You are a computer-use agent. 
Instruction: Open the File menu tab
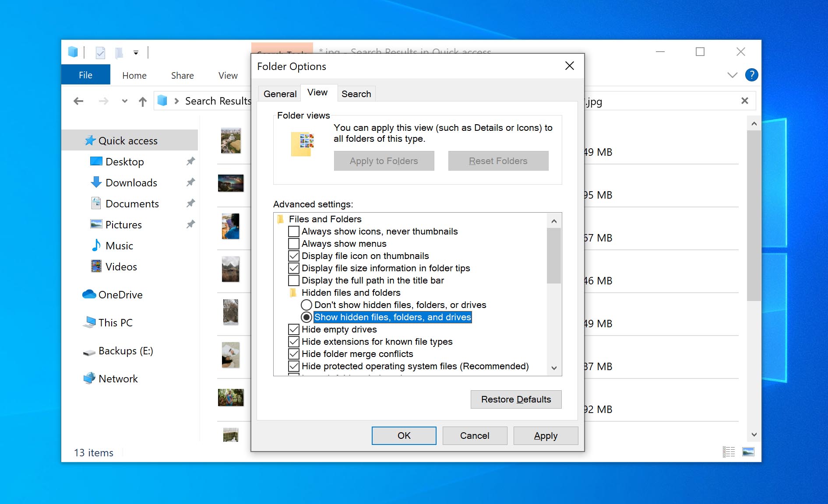(86, 75)
